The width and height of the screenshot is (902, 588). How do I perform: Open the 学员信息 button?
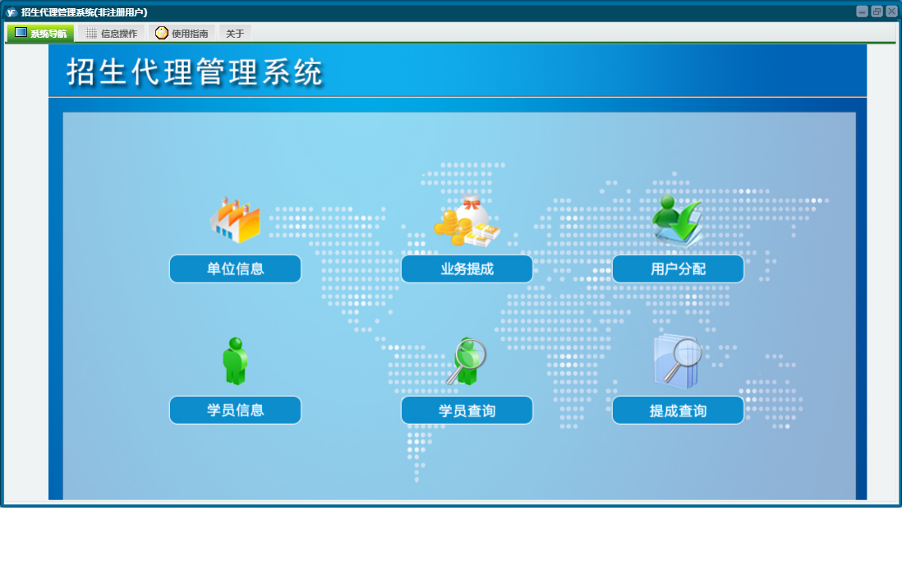[x=235, y=411]
